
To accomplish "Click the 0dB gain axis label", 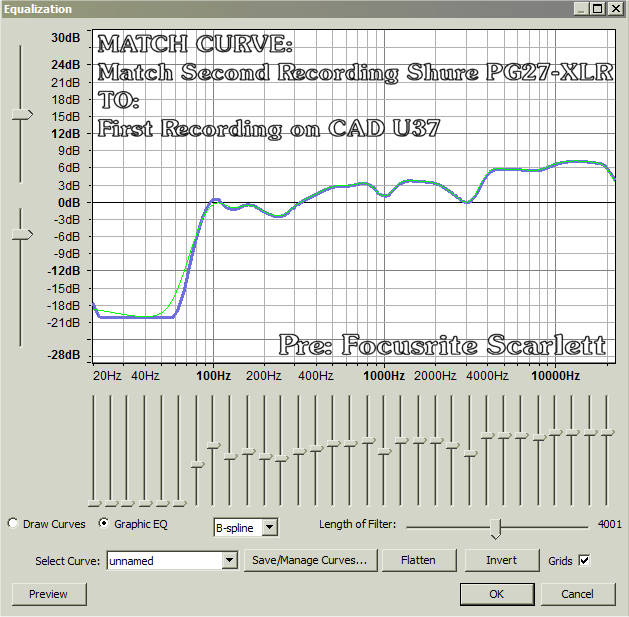I will (69, 203).
